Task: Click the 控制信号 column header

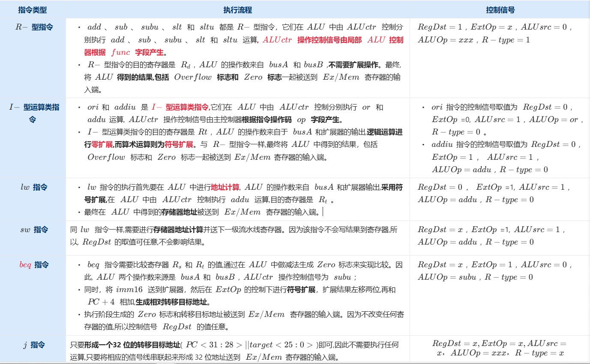Action: pyautogui.click(x=500, y=10)
